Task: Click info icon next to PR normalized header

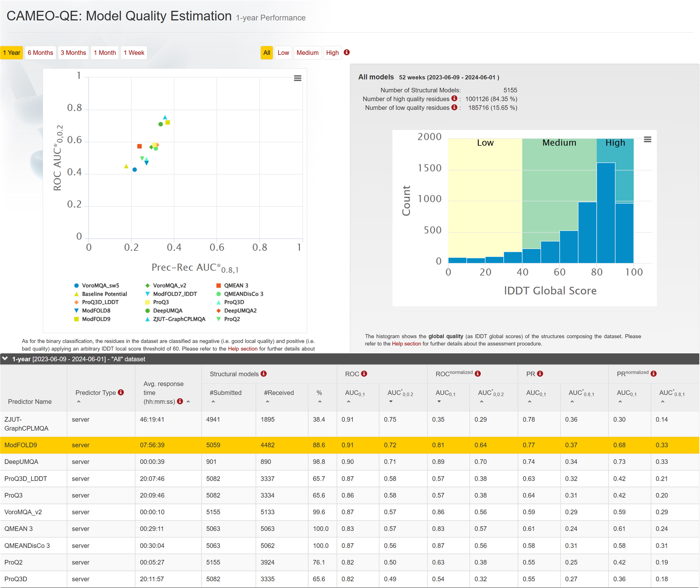Action: point(654,374)
